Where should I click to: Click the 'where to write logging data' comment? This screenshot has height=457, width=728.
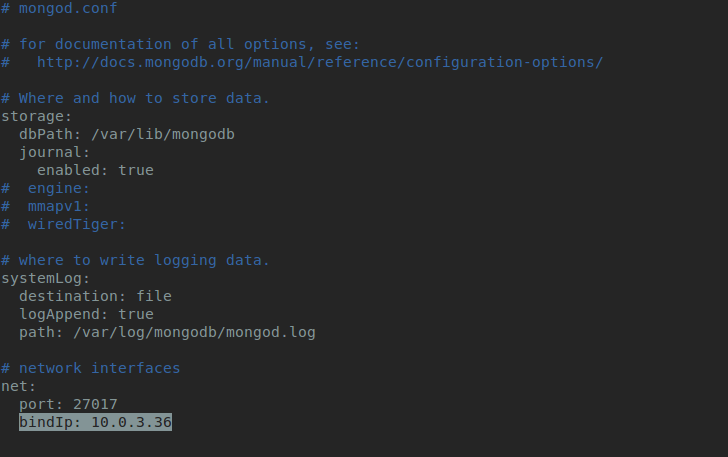click(135, 260)
